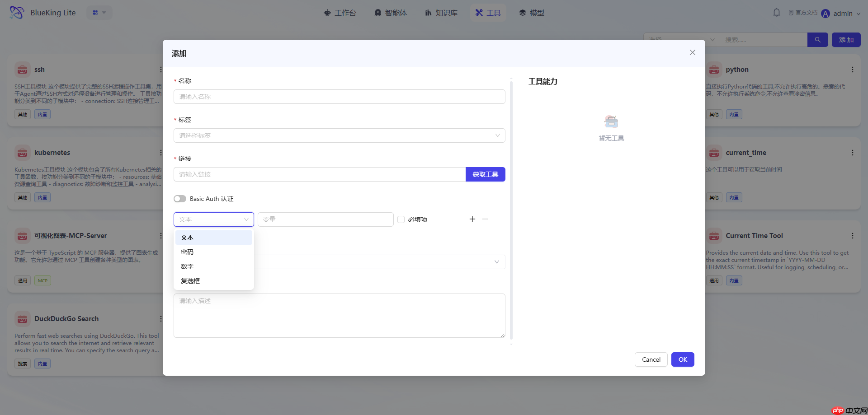Open the 标签 selection dropdown
868x415 pixels.
(x=340, y=135)
